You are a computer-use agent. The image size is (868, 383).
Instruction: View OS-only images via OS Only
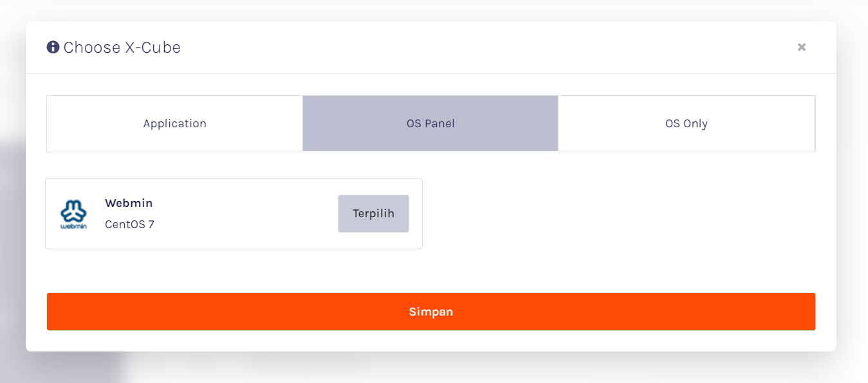[687, 123]
